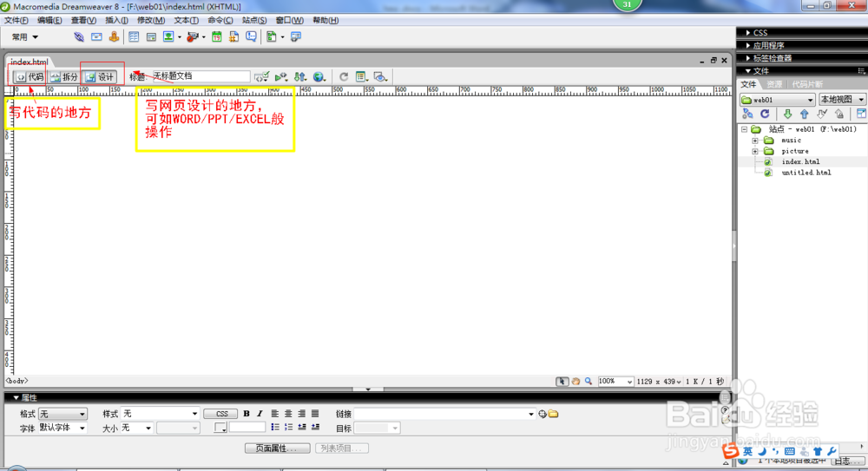Insert a Named Anchor via anchor icon
Viewport: 868px width, 471px height.
[114, 37]
